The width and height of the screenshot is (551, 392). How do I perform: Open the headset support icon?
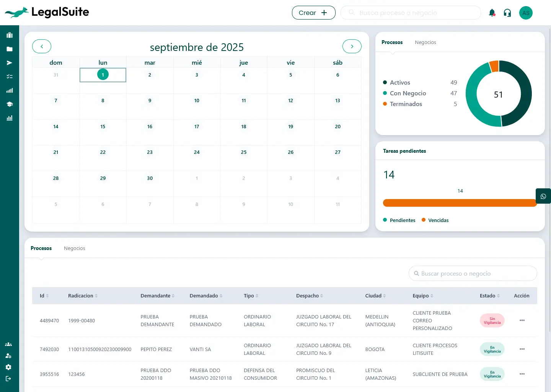point(507,13)
